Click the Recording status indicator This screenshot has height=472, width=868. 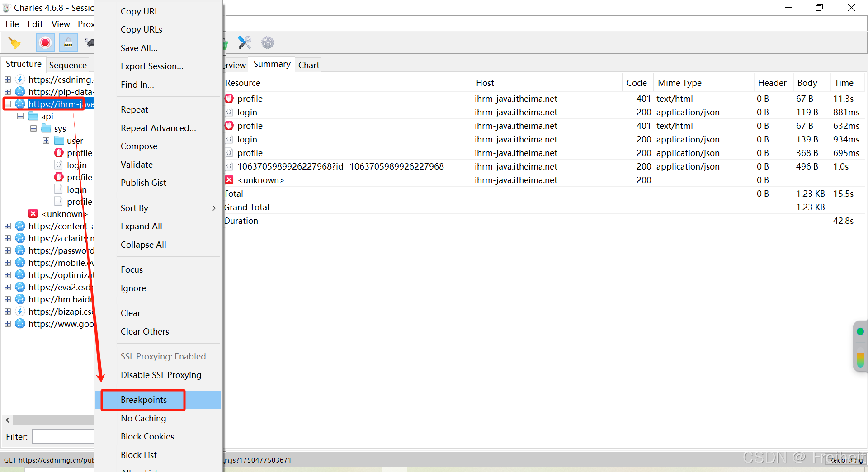point(846,460)
